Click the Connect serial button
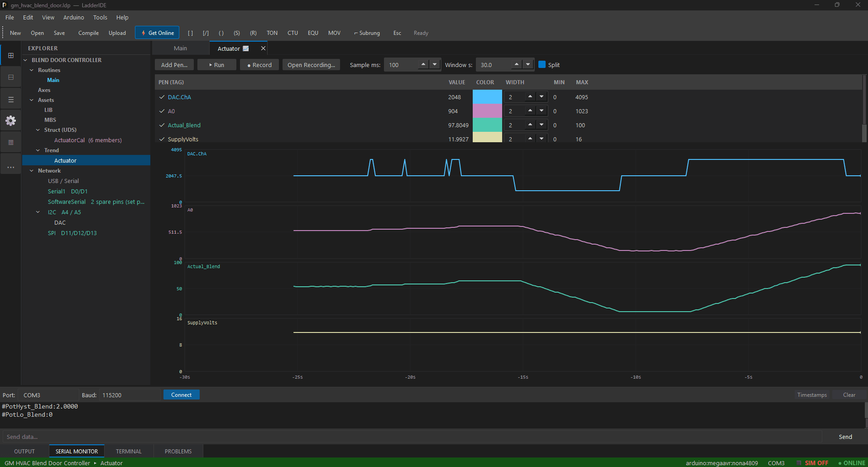Image resolution: width=868 pixels, height=467 pixels. [x=181, y=395]
